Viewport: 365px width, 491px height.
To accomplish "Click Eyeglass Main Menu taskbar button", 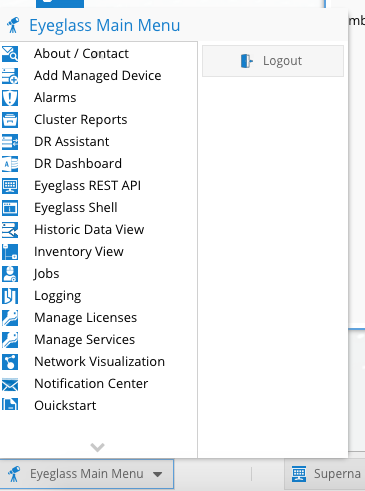I will (87, 474).
